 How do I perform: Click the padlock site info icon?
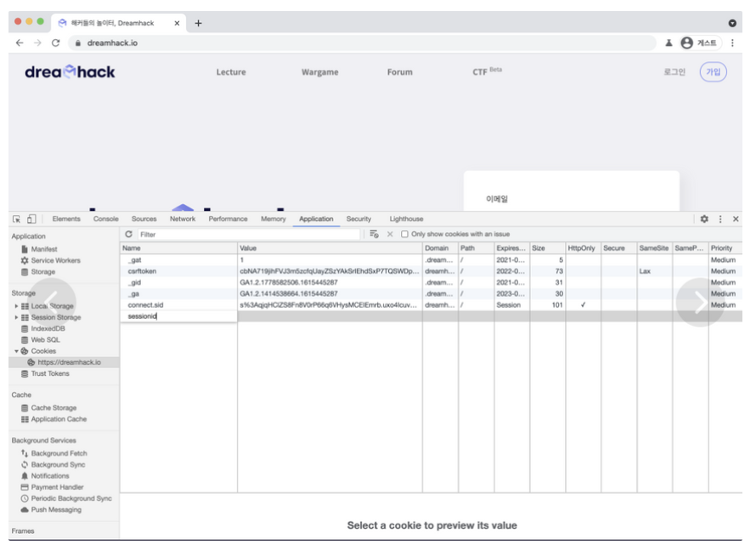(78, 43)
